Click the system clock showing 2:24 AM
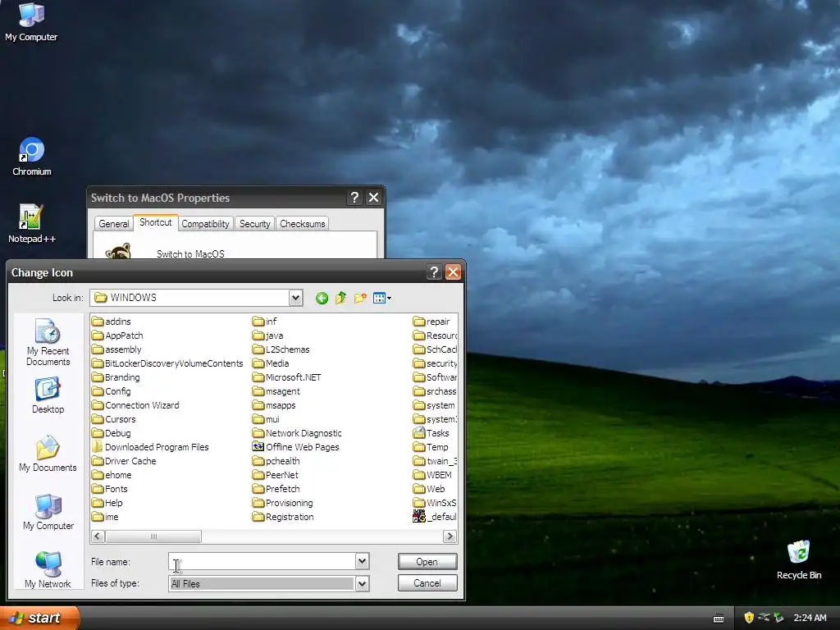Screen dimensions: 840x630 (810, 618)
